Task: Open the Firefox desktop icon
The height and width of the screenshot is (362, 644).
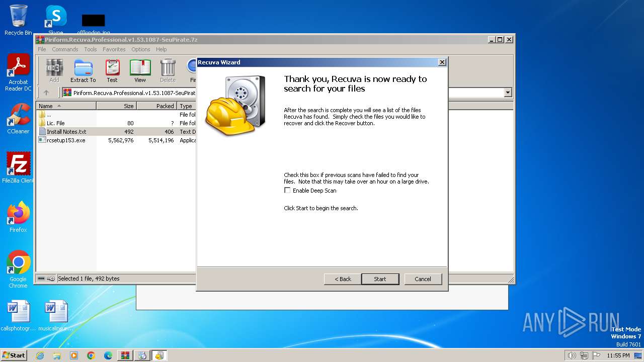Action: click(18, 217)
